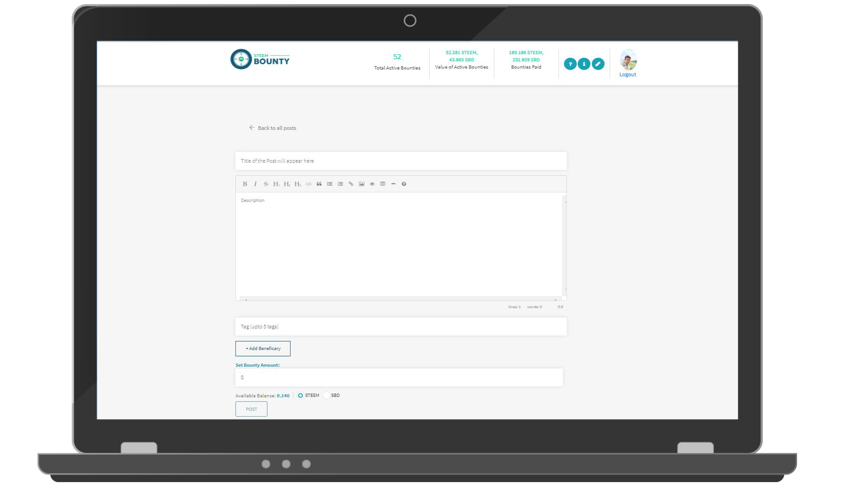Insert code block with code icon
This screenshot has height=488, width=868.
[x=308, y=184]
